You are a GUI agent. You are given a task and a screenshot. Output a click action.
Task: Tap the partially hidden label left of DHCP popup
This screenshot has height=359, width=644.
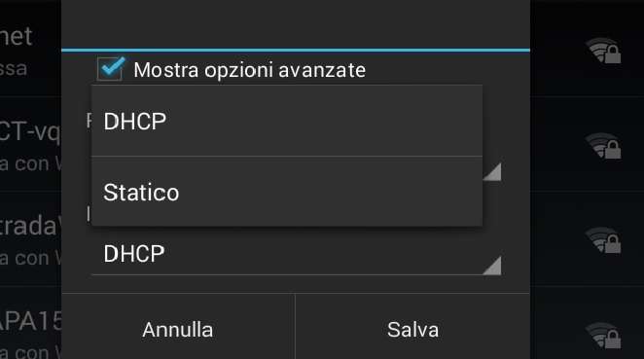[x=89, y=121]
